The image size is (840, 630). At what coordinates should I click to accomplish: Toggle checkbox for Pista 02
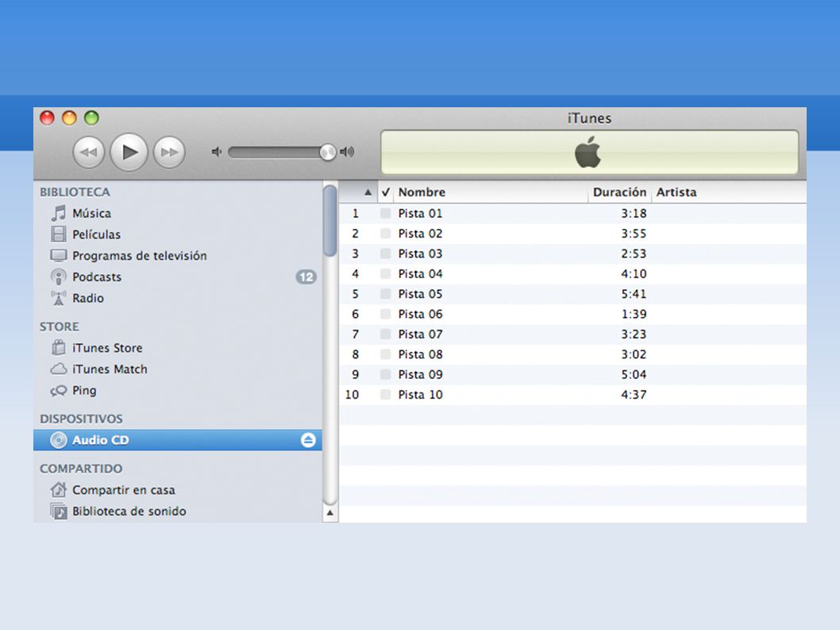tap(385, 234)
